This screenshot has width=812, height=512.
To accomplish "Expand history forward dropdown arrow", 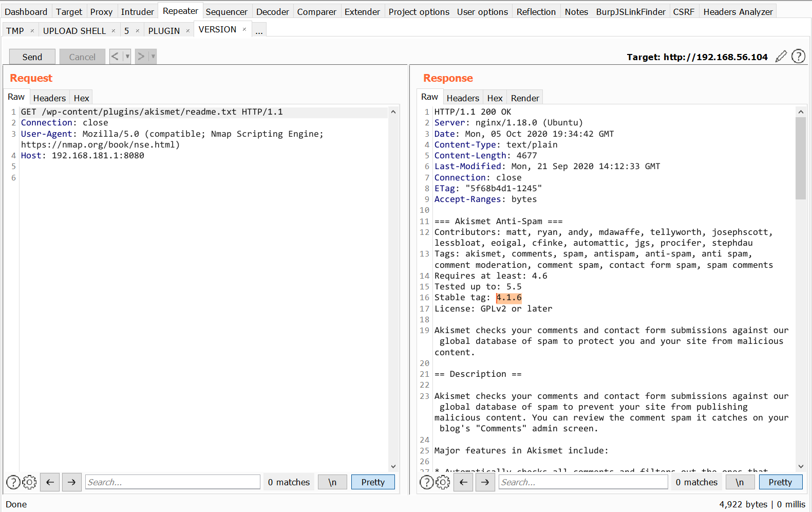I will pyautogui.click(x=153, y=57).
